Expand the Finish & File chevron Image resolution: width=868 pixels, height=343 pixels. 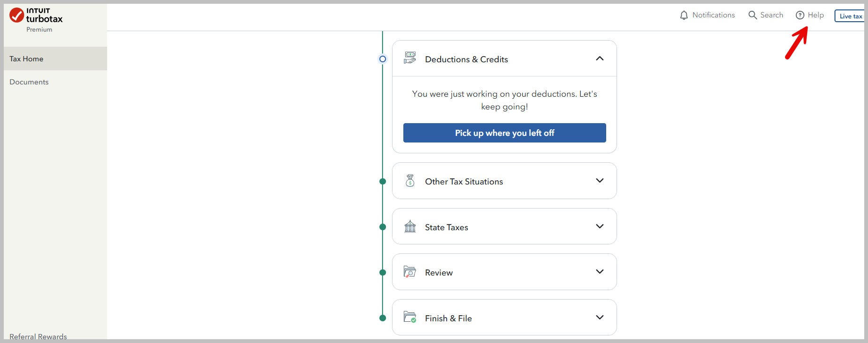coord(600,318)
